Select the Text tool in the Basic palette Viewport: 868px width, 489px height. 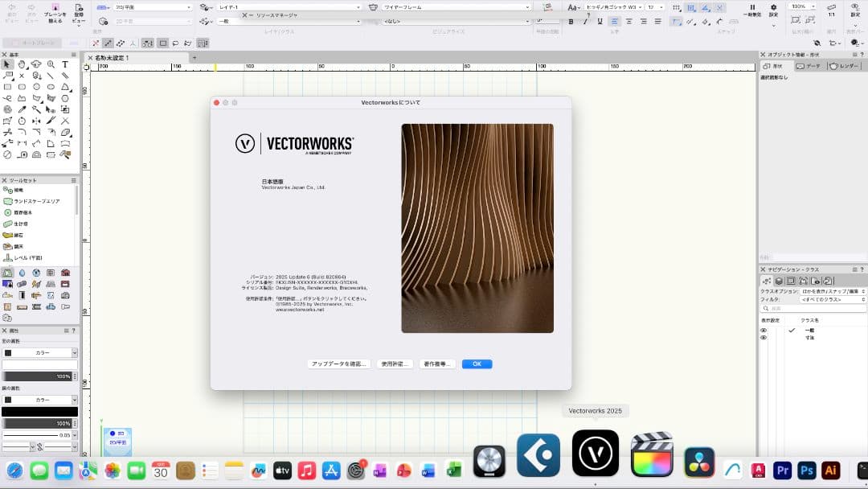(x=65, y=65)
